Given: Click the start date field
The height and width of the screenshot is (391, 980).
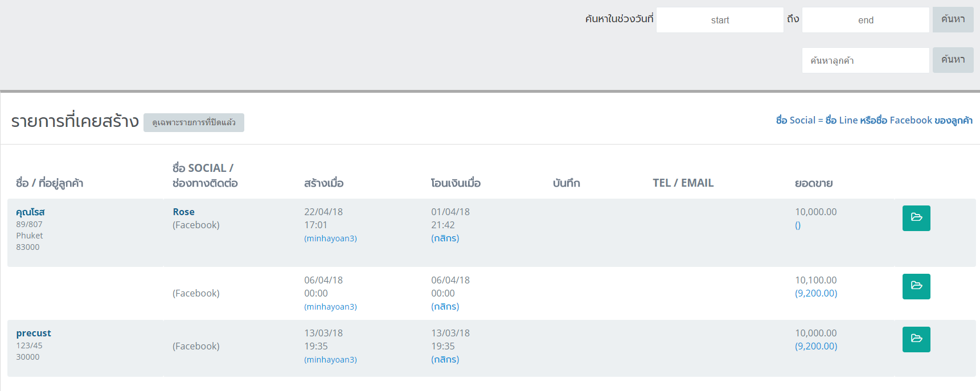Looking at the screenshot, I should [x=720, y=20].
